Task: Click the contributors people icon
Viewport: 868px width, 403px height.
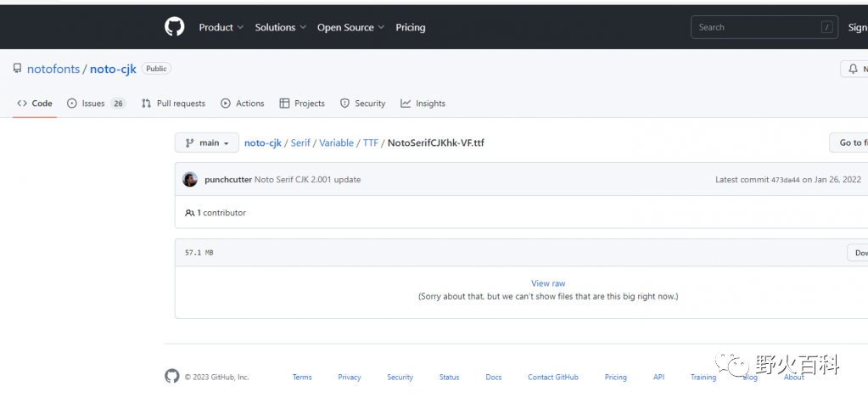Action: click(190, 213)
